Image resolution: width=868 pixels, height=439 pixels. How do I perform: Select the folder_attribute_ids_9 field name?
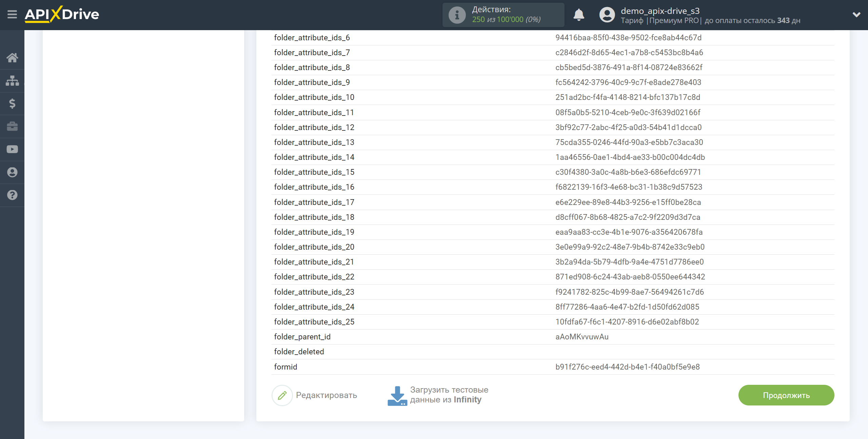pos(312,82)
